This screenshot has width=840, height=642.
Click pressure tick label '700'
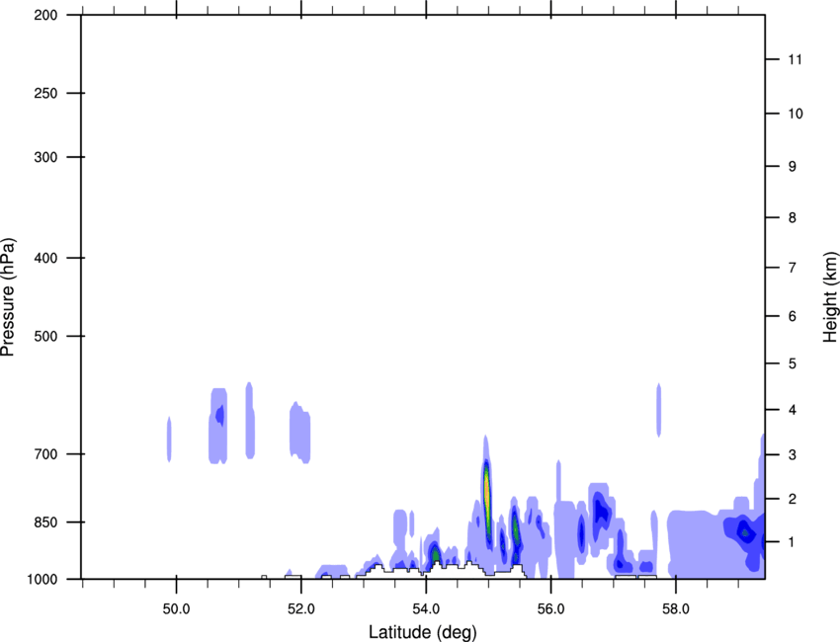click(45, 454)
